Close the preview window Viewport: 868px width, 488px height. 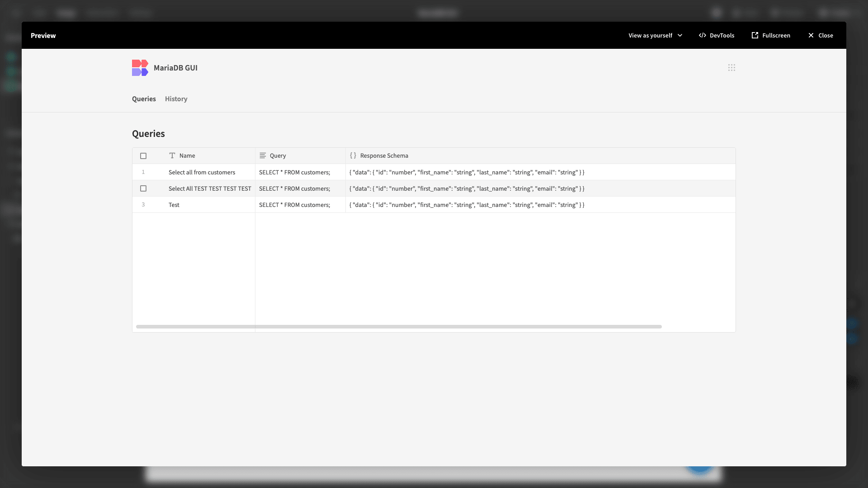click(x=821, y=35)
